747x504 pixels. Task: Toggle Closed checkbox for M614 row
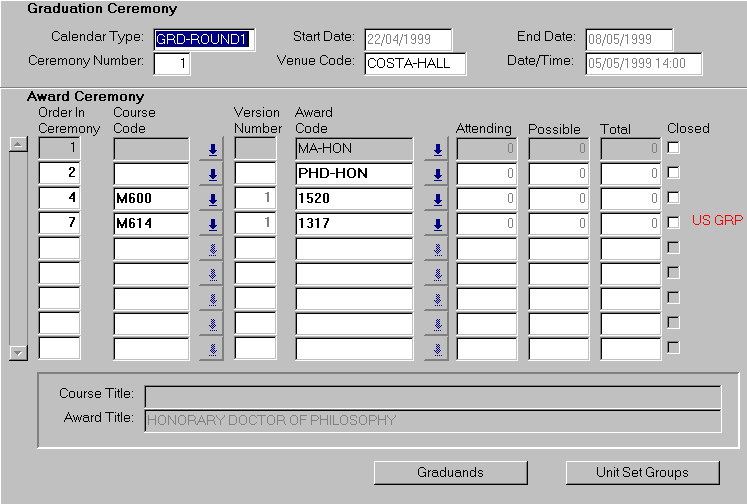click(x=674, y=223)
